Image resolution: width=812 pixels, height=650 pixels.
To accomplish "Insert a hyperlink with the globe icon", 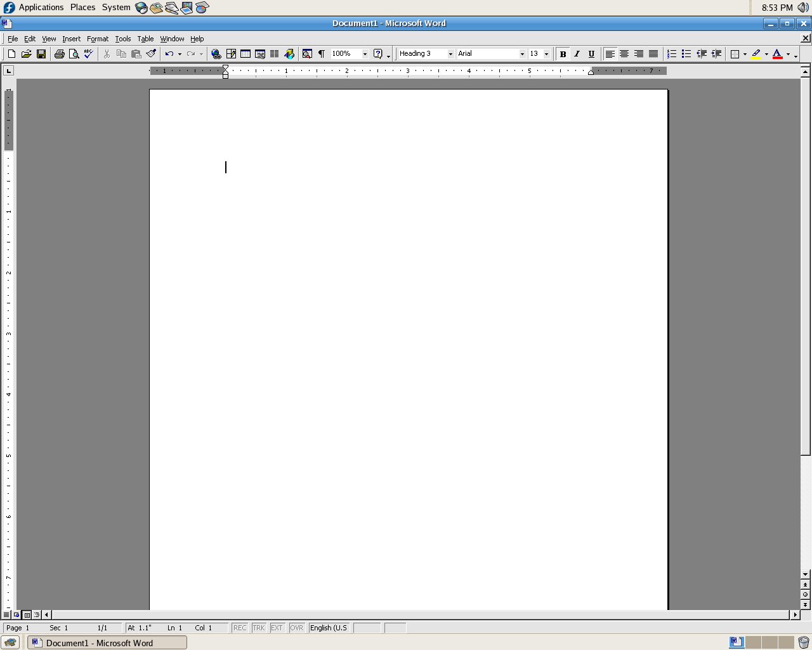I will pos(216,54).
